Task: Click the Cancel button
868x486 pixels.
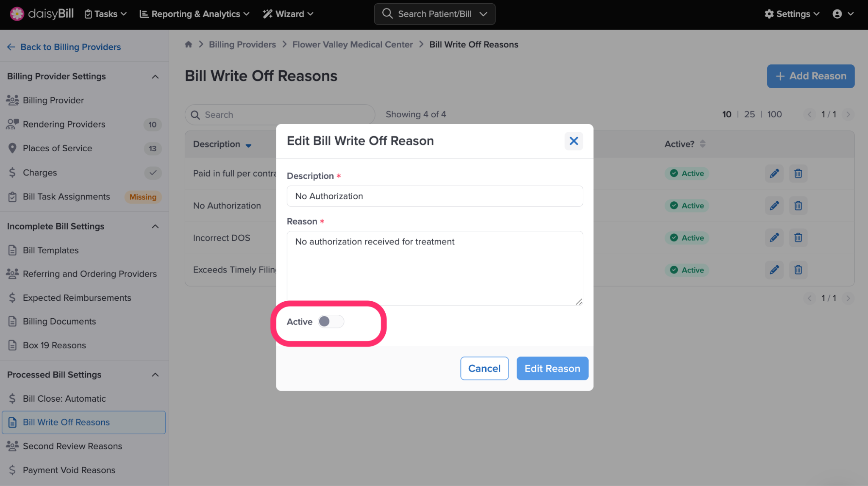Action: click(x=484, y=368)
